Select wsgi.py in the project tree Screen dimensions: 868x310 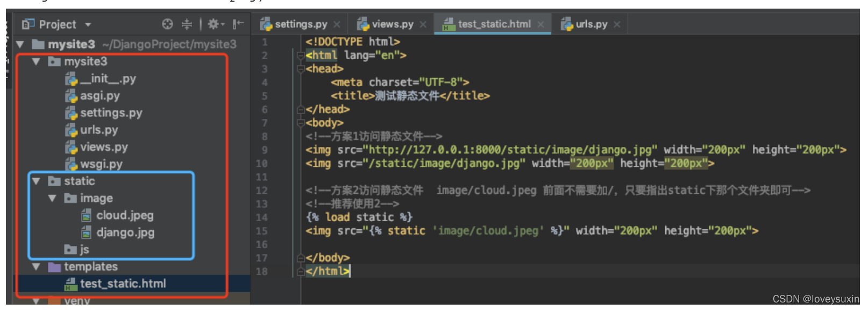point(101,164)
